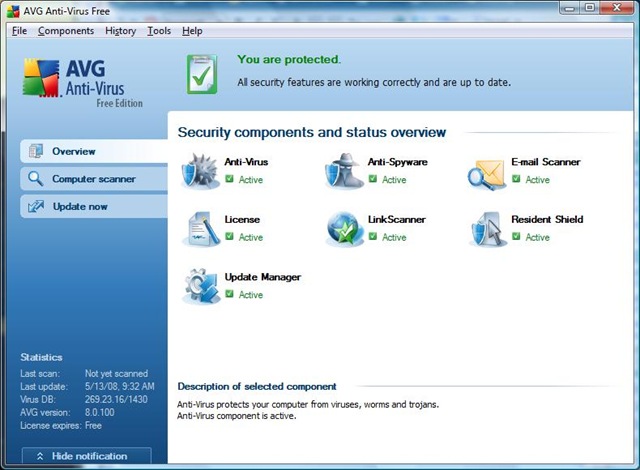Click LinkScanner green Active check mark
The width and height of the screenshot is (640, 470).
point(373,236)
